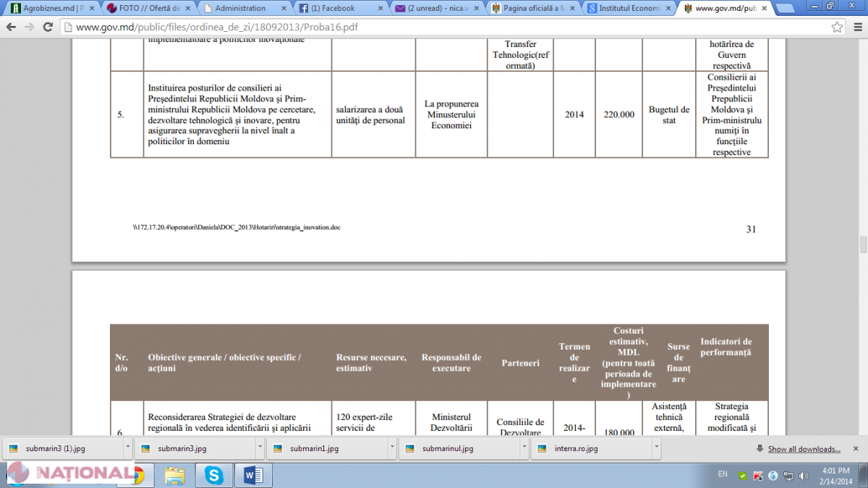Open Skype from the taskbar
This screenshot has height=488, width=868.
213,475
